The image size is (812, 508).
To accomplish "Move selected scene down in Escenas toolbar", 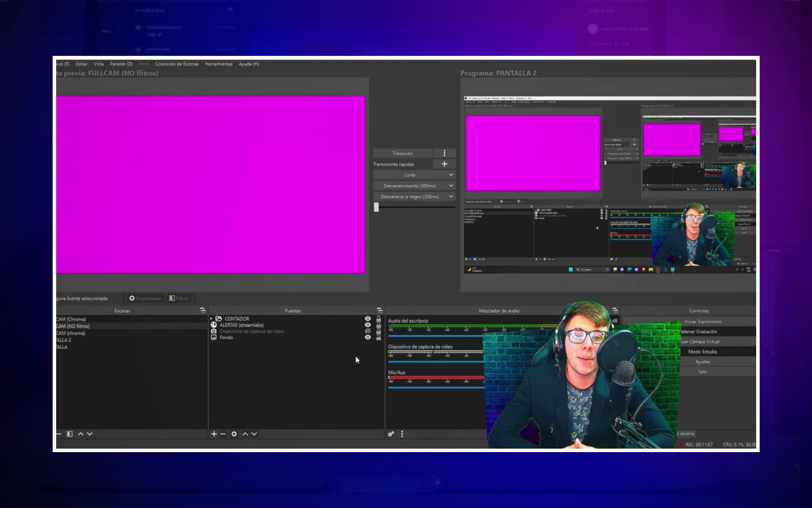I will (x=89, y=434).
